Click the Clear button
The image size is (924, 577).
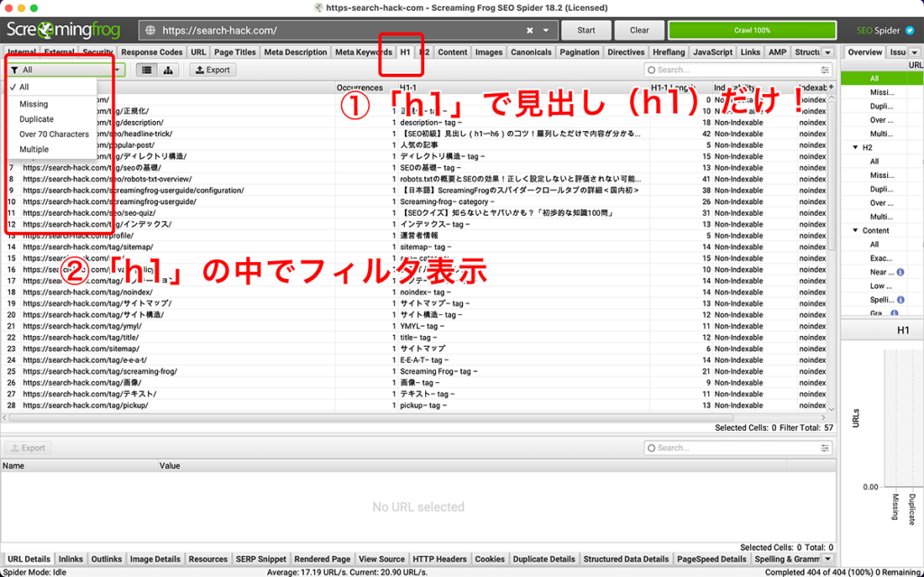[640, 30]
